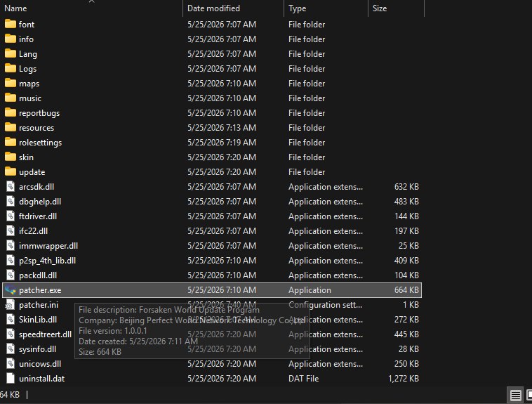Image resolution: width=532 pixels, height=404 pixels.
Task: Select the music folder name
Action: (30, 98)
